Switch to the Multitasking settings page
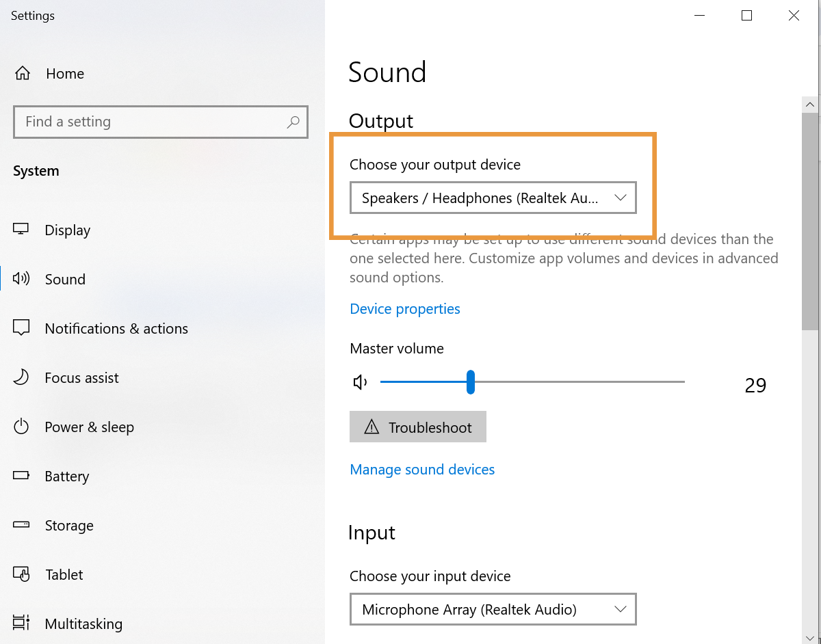Image resolution: width=821 pixels, height=644 pixels. [83, 623]
